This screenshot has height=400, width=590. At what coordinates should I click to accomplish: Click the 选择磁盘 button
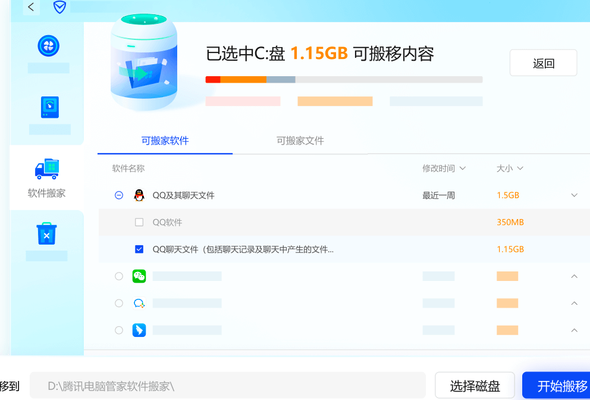point(475,385)
